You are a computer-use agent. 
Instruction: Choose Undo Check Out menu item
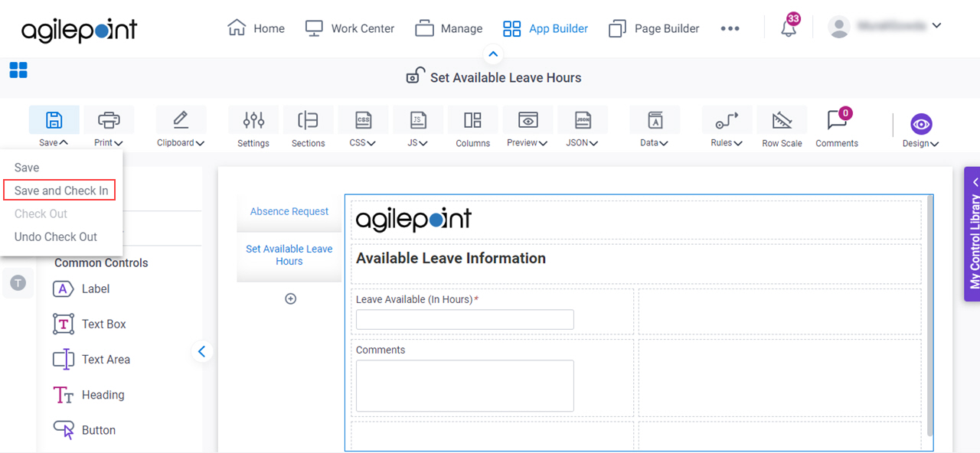tap(56, 236)
